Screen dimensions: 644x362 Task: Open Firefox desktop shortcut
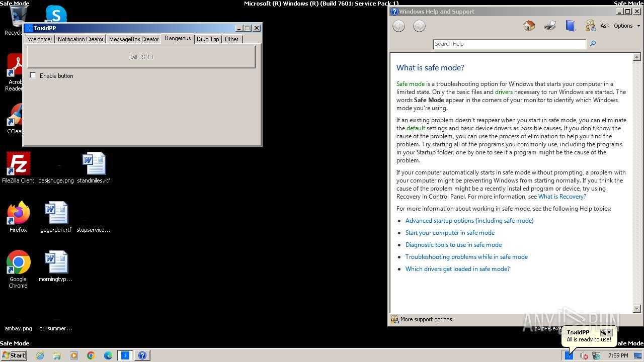point(18,217)
